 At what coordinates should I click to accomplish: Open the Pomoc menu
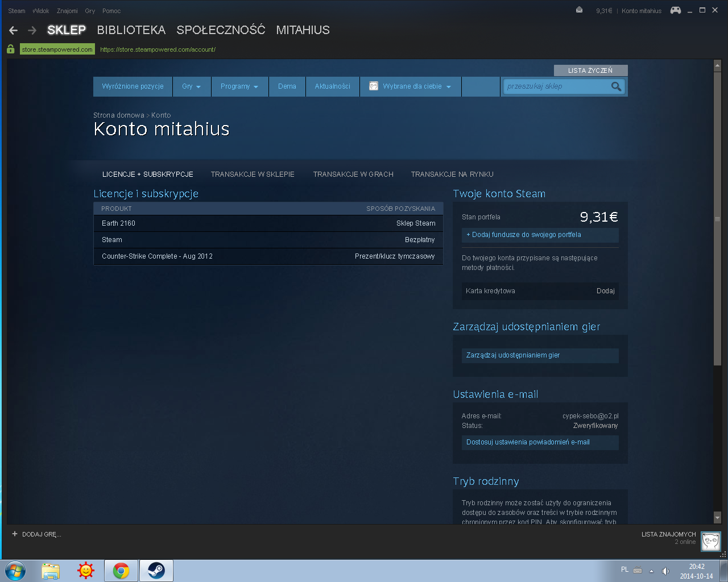coord(111,11)
